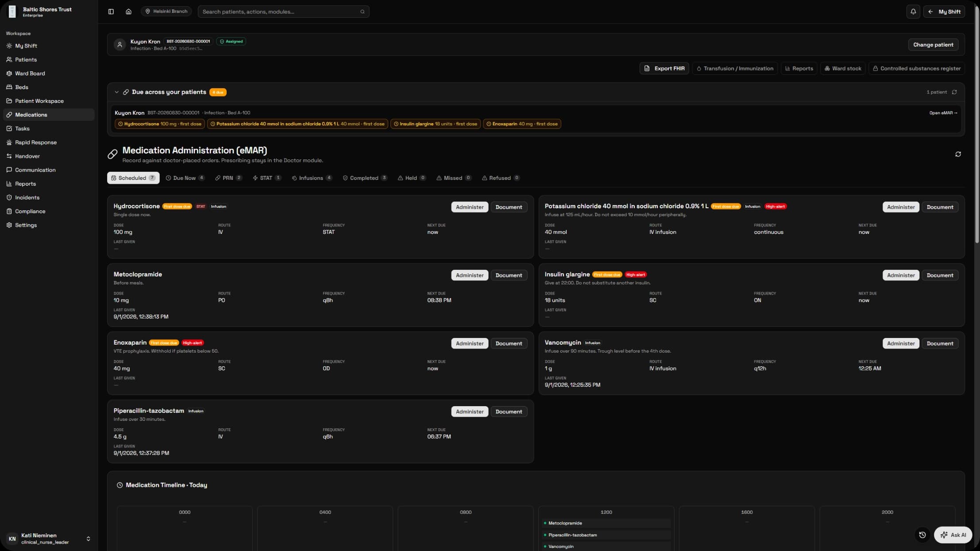The image size is (980, 551).
Task: Click the My Shift back button
Action: (x=944, y=12)
